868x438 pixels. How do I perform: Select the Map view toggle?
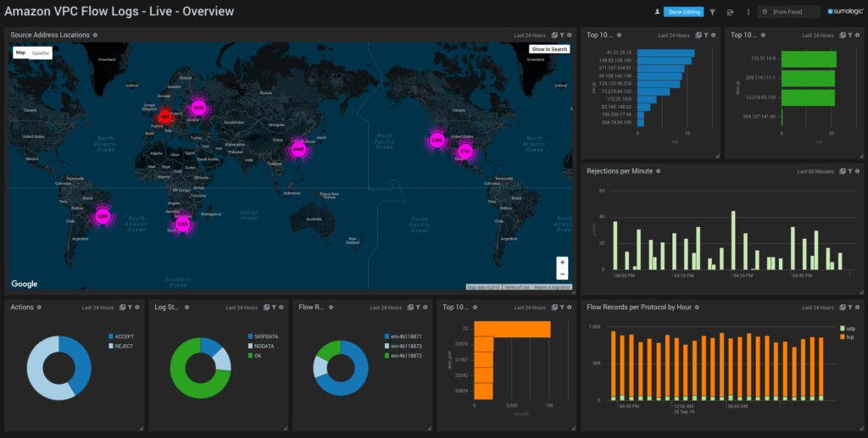coord(20,53)
